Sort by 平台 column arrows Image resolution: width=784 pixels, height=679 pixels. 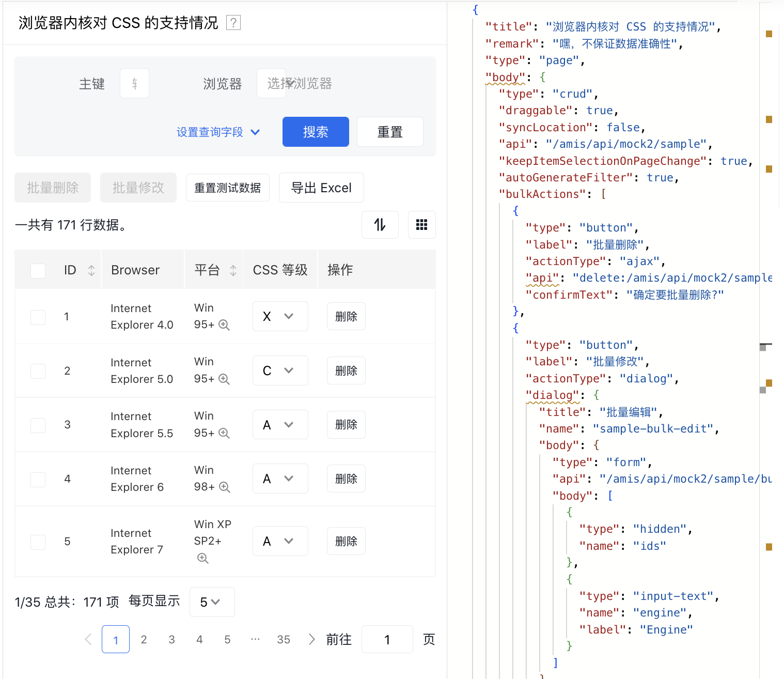click(x=233, y=270)
